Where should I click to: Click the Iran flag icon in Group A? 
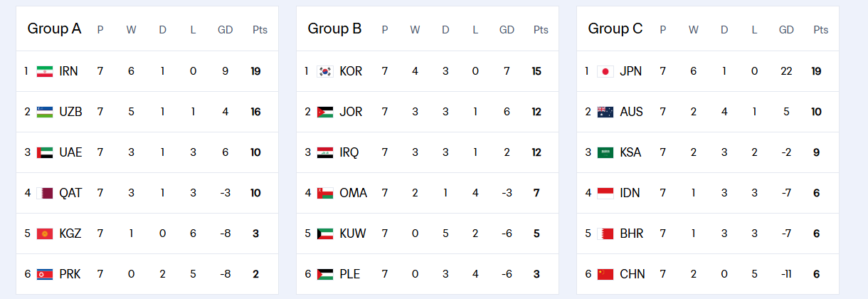tap(45, 71)
